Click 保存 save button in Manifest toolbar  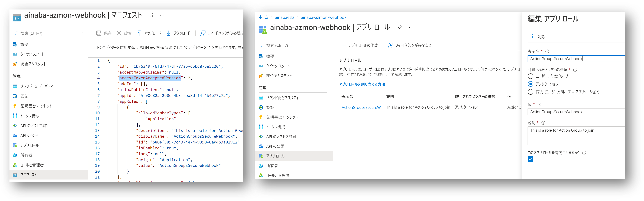tap(104, 33)
